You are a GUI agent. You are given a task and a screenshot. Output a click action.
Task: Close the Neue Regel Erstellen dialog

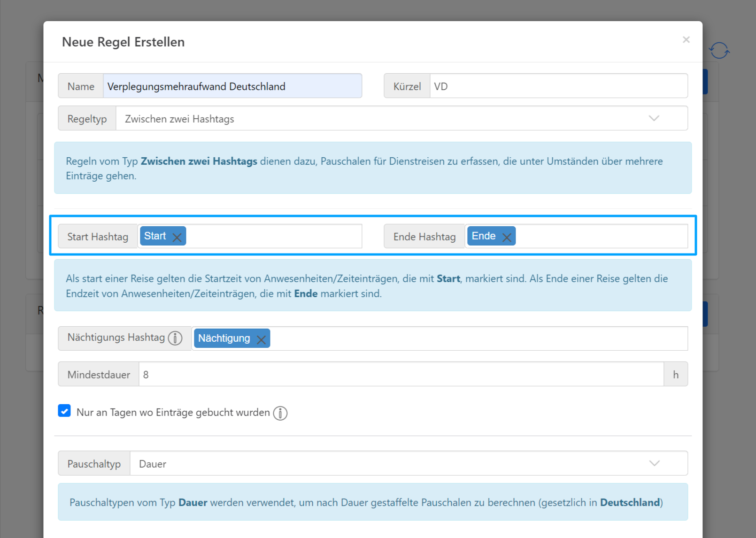(x=686, y=40)
